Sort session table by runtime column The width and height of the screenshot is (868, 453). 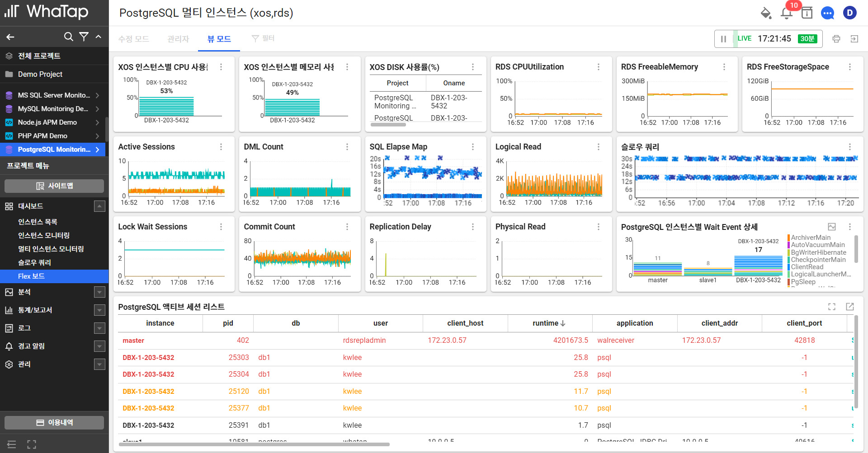(x=550, y=323)
